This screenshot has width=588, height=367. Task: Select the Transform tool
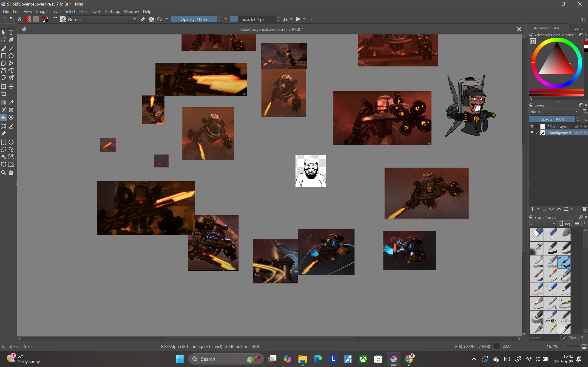coord(4,87)
